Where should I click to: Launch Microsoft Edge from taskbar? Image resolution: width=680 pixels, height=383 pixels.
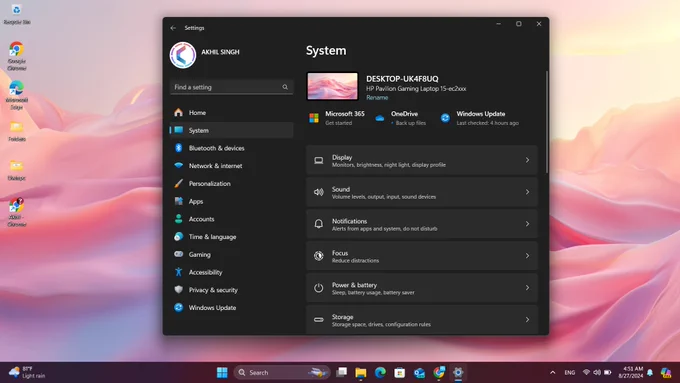coord(380,372)
